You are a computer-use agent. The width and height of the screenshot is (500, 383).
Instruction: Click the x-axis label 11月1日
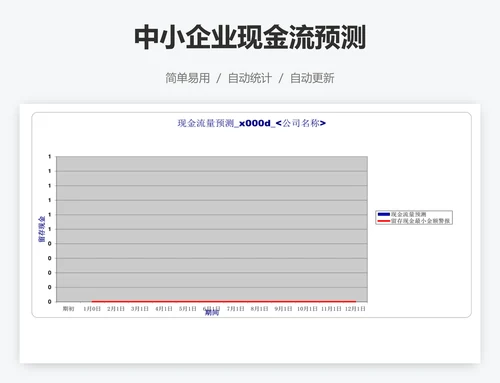click(331, 309)
